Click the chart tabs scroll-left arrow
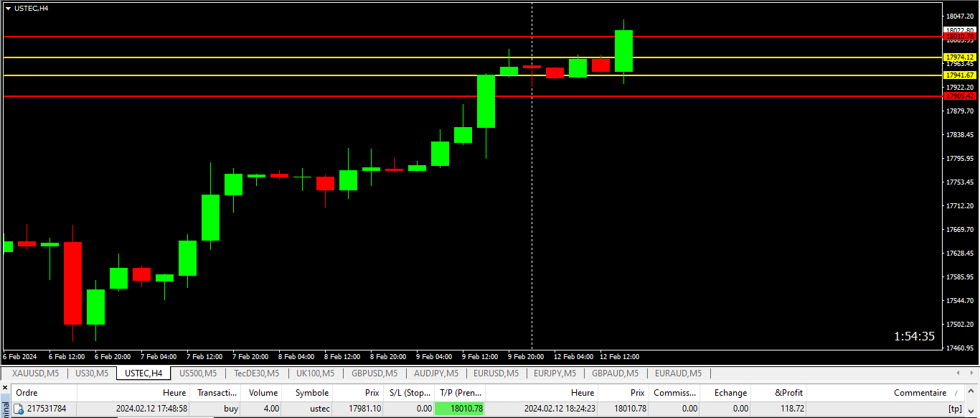 coord(959,373)
